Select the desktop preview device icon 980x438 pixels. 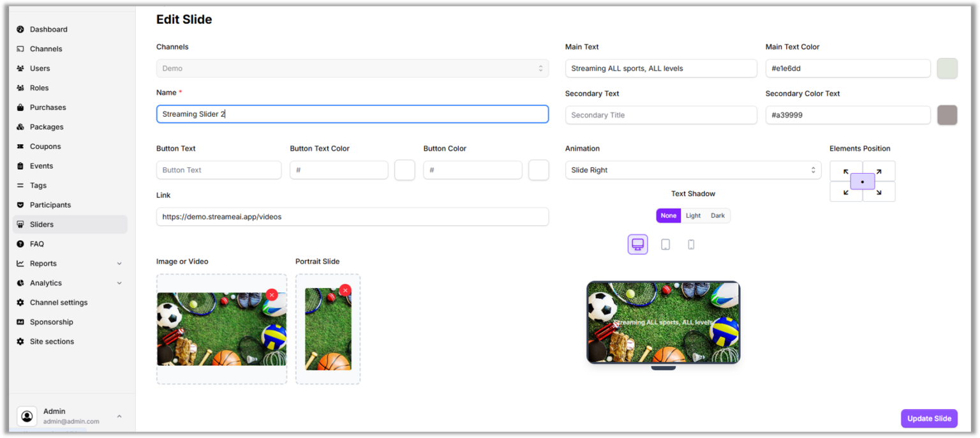(x=637, y=245)
